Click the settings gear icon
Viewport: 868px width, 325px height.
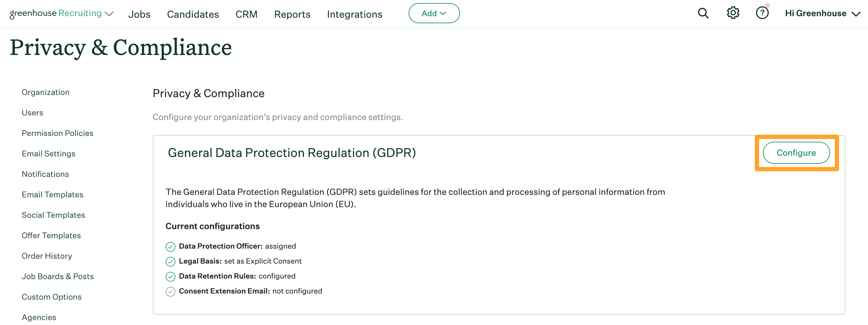click(x=733, y=13)
